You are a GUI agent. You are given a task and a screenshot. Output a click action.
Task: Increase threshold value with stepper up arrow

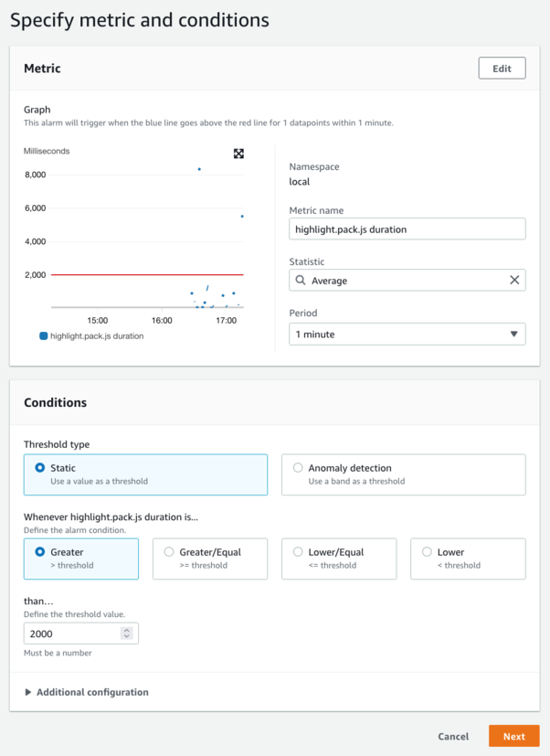(x=127, y=629)
